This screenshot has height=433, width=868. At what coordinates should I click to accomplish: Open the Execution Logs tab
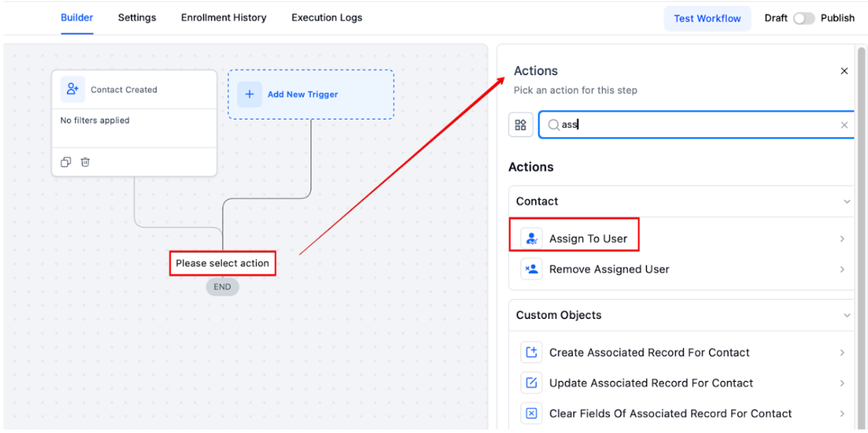coord(327,18)
